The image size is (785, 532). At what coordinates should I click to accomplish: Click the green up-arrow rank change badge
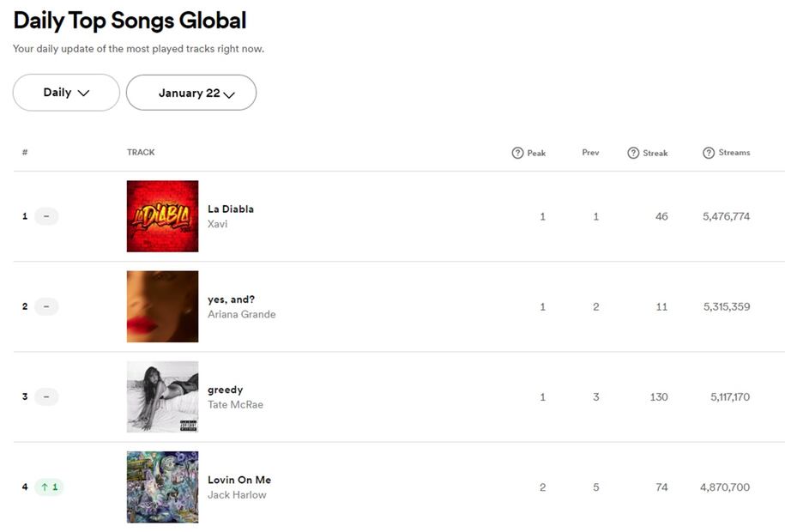(49, 487)
